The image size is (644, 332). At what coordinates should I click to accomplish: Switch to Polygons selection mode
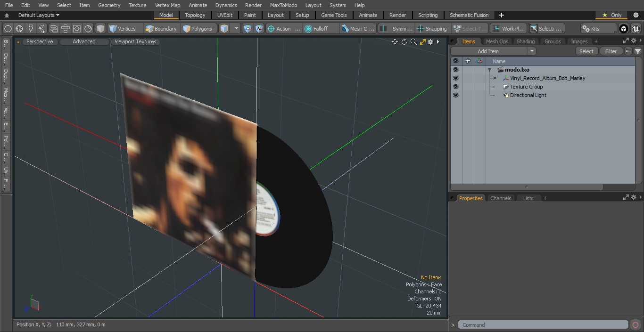pyautogui.click(x=198, y=29)
